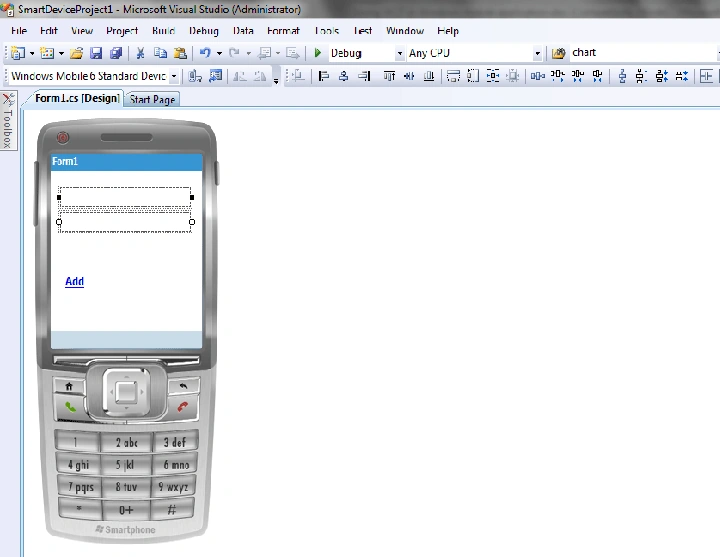Expand the Debug configuration dropdown
The image size is (720, 557).
click(399, 53)
